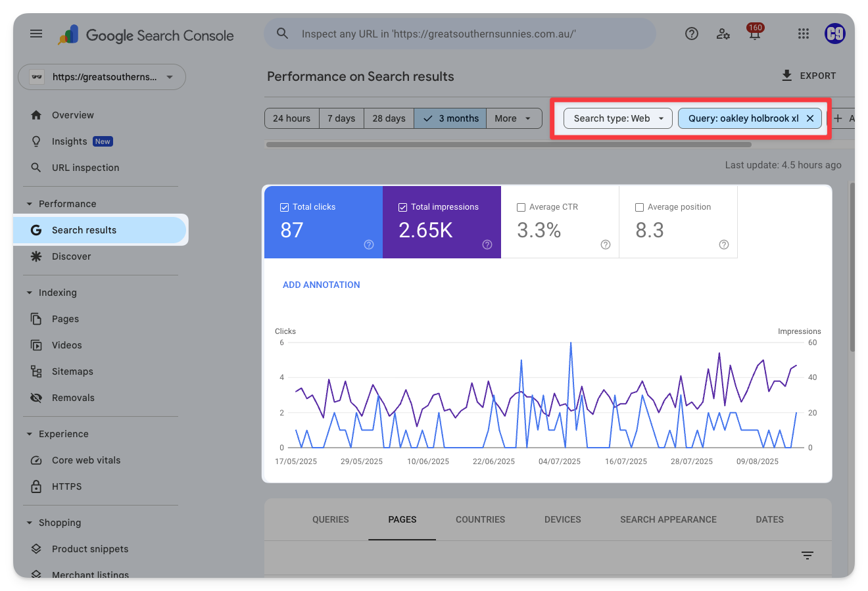Click the help question mark icon
The width and height of the screenshot is (868, 591).
691,34
